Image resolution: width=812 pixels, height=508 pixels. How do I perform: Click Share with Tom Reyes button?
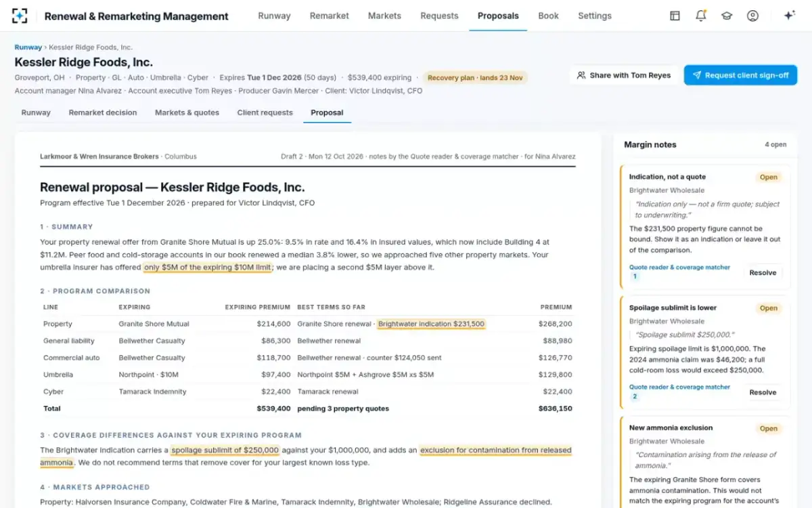[x=623, y=75]
